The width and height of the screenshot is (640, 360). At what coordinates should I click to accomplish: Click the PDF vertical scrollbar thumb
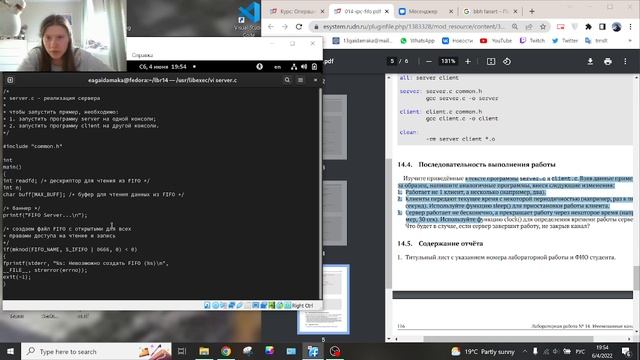tap(636, 278)
